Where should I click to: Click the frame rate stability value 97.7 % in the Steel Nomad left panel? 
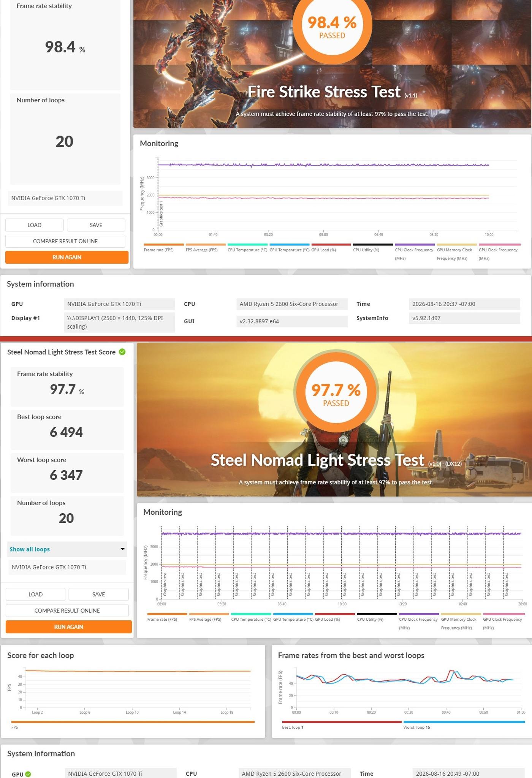pyautogui.click(x=67, y=389)
